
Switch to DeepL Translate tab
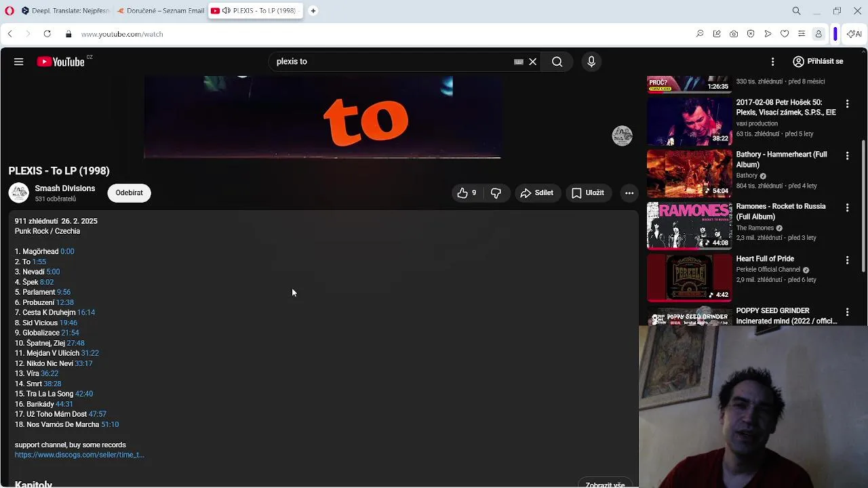[x=65, y=11]
